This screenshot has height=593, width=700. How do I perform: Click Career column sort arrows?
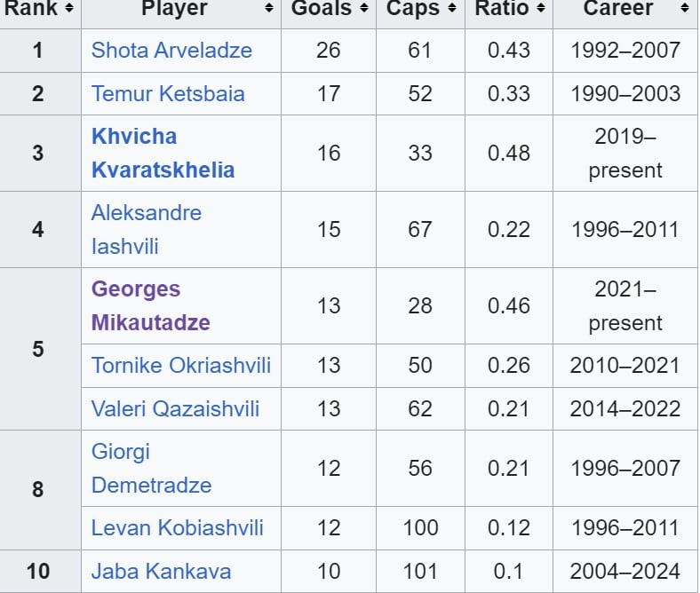(684, 9)
